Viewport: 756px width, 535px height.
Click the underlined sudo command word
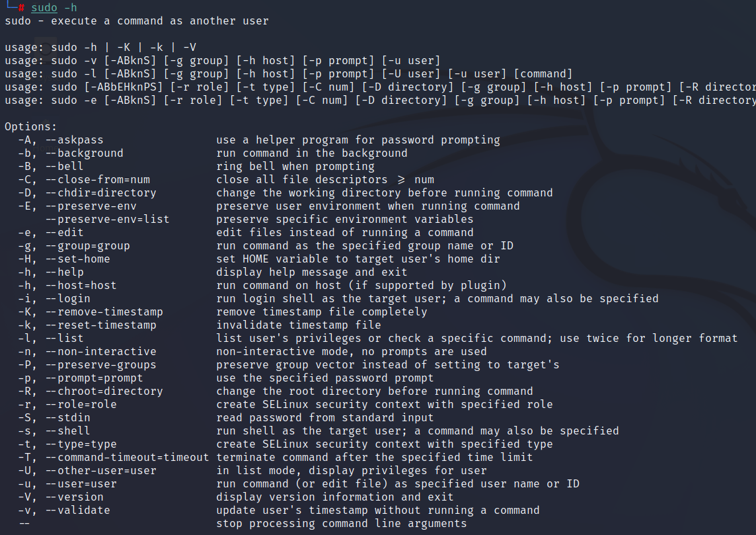pos(44,8)
